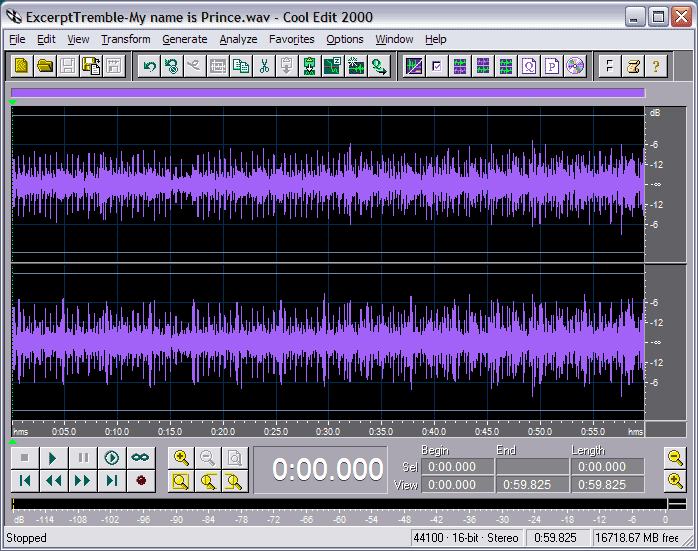Open the Help menu

coord(435,40)
